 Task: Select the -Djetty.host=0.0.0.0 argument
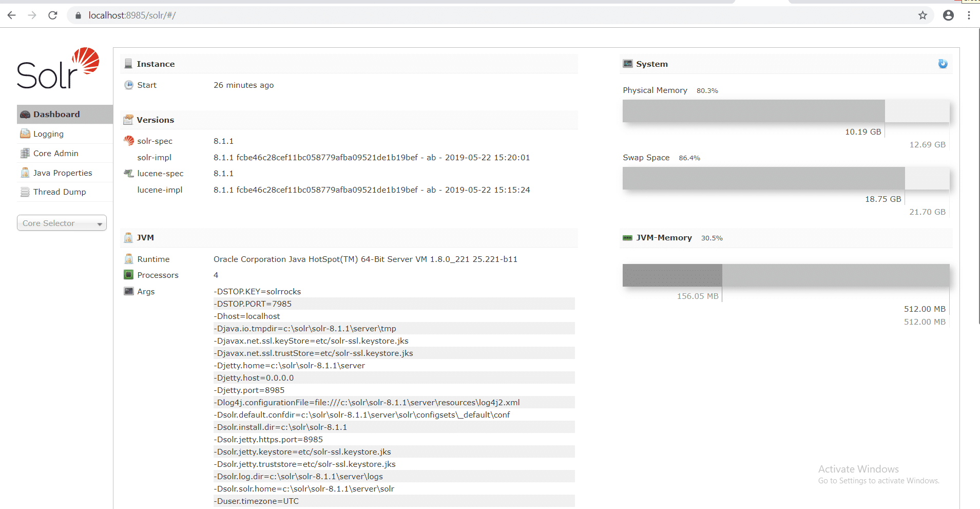(x=254, y=378)
